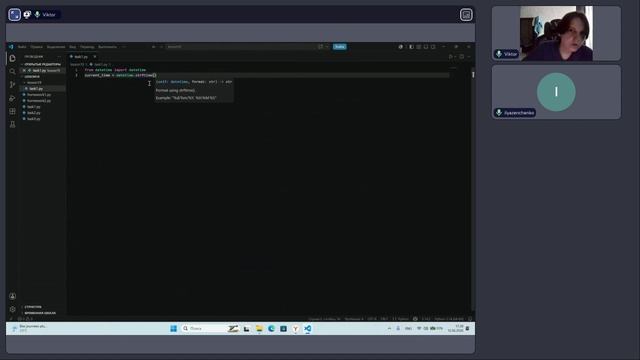Open the Go menu in VS Code
The height and width of the screenshot is (360, 640).
(x=87, y=47)
